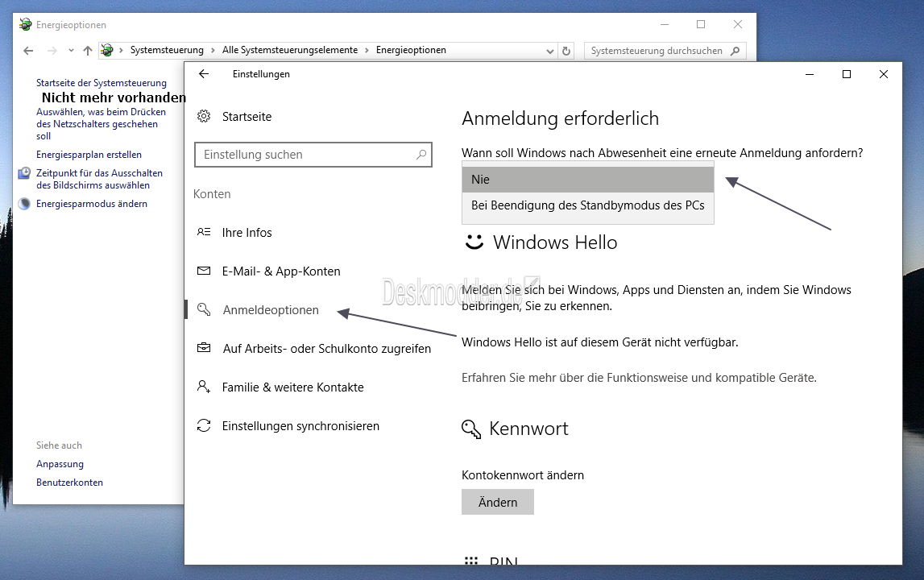The height and width of the screenshot is (580, 924).
Task: Go back in the Energieoptionen window
Action: point(28,51)
